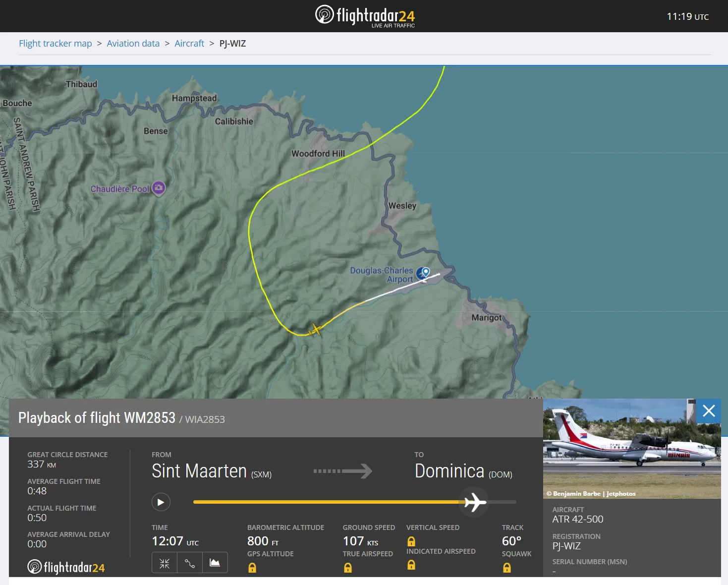Viewport: 728px width, 585px height.
Task: Open the Aircraft breadcrumb link
Action: [189, 44]
